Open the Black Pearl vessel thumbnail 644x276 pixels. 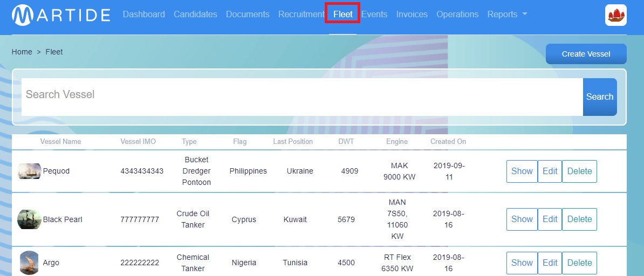coord(29,219)
